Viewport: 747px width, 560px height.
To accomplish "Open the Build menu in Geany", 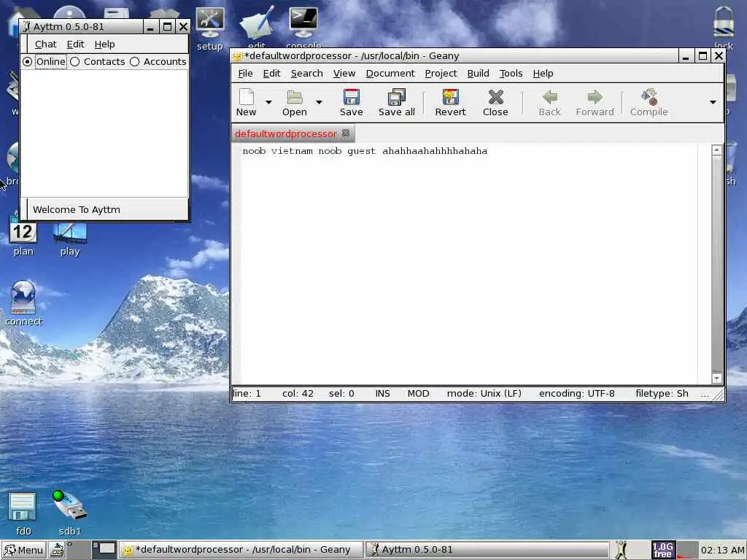I will (x=478, y=74).
